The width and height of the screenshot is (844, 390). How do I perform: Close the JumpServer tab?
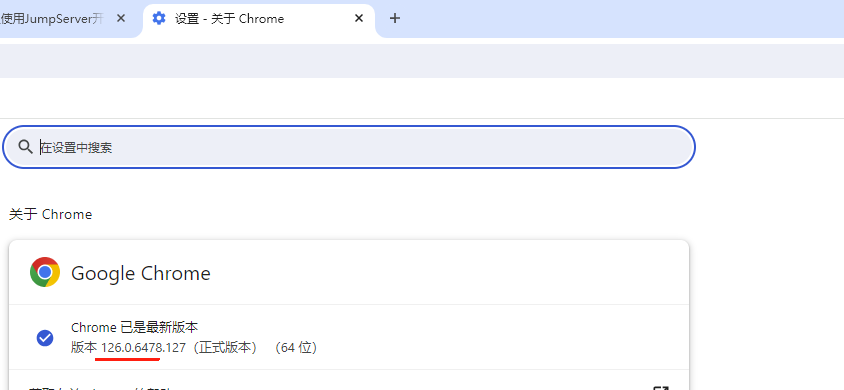pos(121,18)
